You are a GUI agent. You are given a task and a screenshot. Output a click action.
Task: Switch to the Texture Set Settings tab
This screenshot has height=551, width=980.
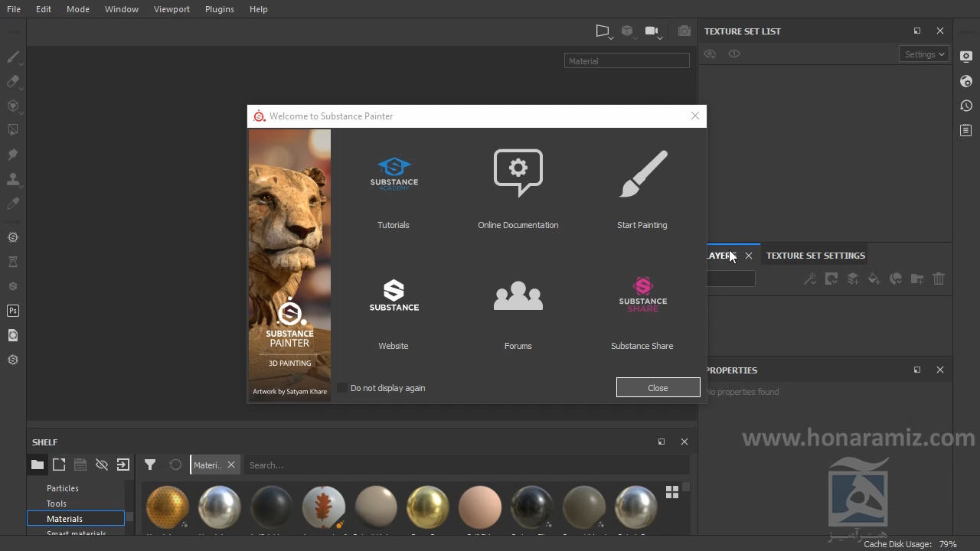(x=815, y=256)
